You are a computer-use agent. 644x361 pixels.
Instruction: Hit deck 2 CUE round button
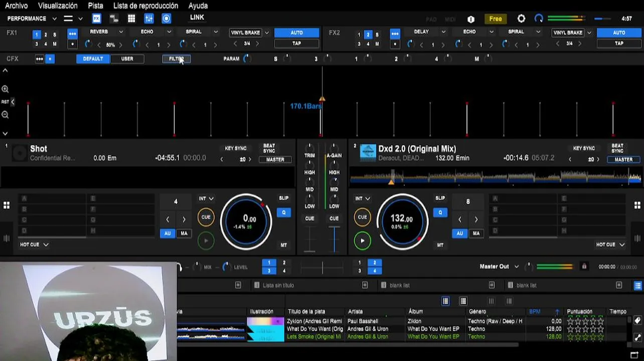(x=362, y=217)
